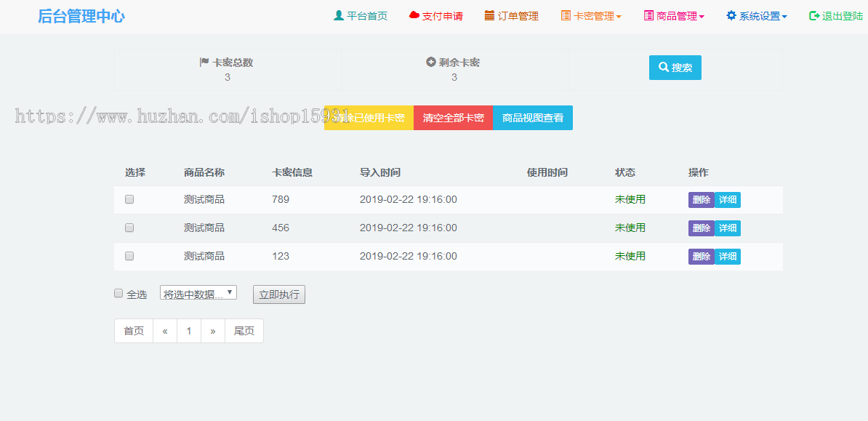Image resolution: width=868 pixels, height=421 pixels.
Task: Click the » next page button
Action: pyautogui.click(x=212, y=331)
